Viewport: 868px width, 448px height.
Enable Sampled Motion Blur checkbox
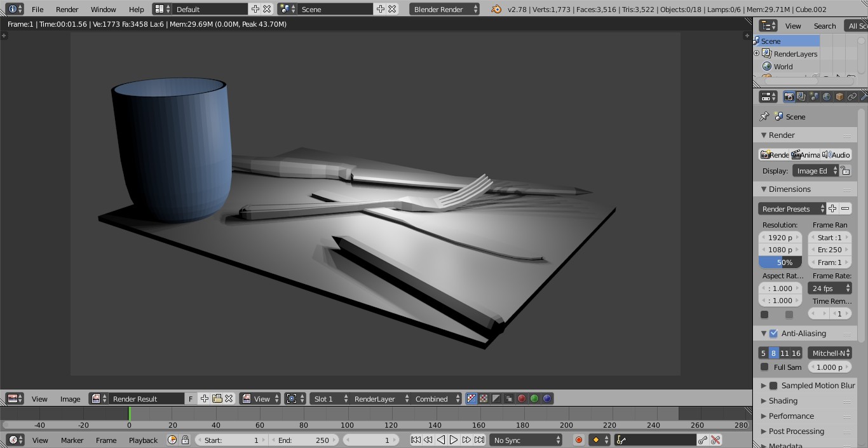(773, 386)
